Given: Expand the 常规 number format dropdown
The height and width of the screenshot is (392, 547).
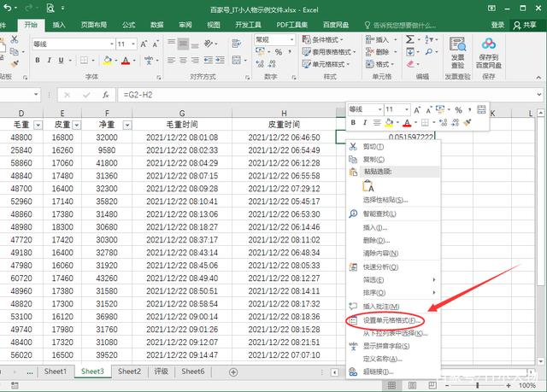Looking at the screenshot, I should pyautogui.click(x=291, y=39).
